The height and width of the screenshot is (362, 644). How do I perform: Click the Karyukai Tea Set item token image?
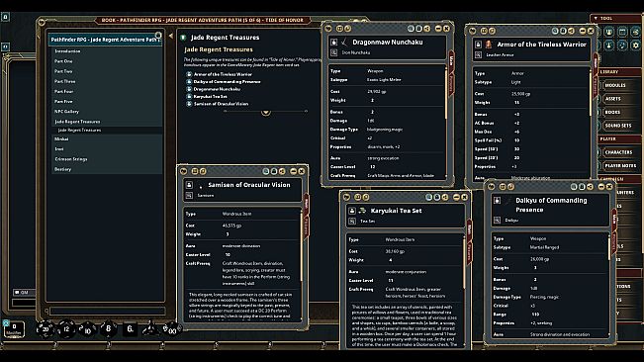[x=362, y=211]
